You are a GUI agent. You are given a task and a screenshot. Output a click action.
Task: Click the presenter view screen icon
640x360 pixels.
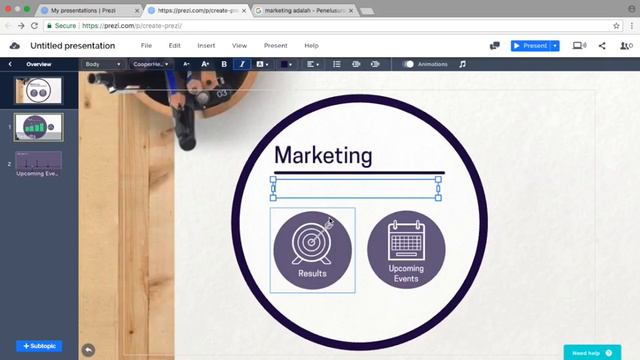(579, 46)
